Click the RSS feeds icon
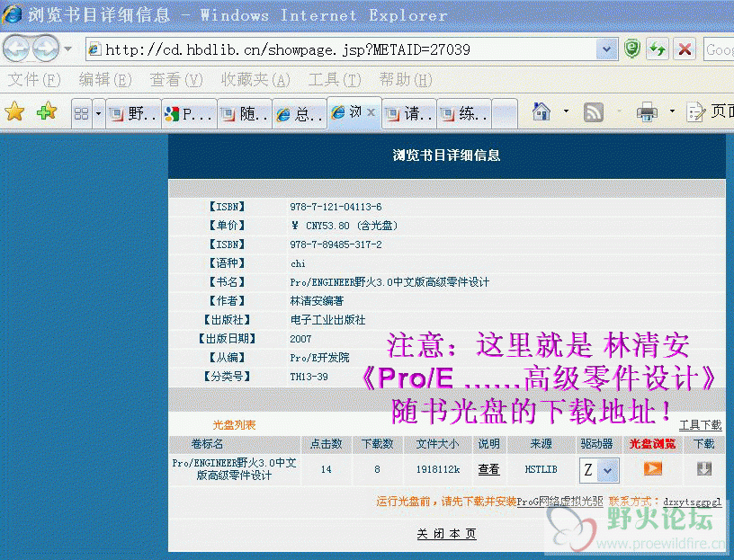The image size is (734, 560). click(593, 112)
